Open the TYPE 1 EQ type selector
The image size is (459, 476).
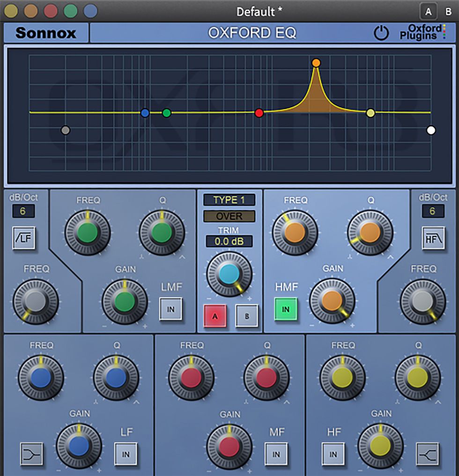(229, 200)
